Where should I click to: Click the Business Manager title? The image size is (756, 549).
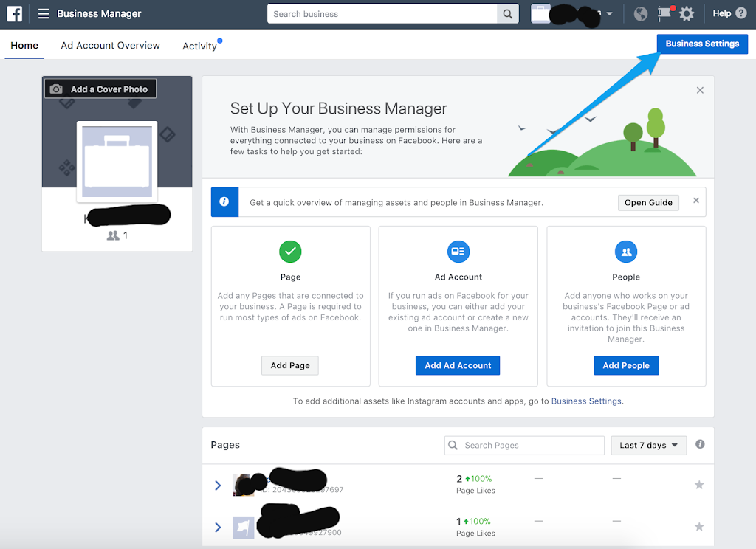[x=99, y=13]
